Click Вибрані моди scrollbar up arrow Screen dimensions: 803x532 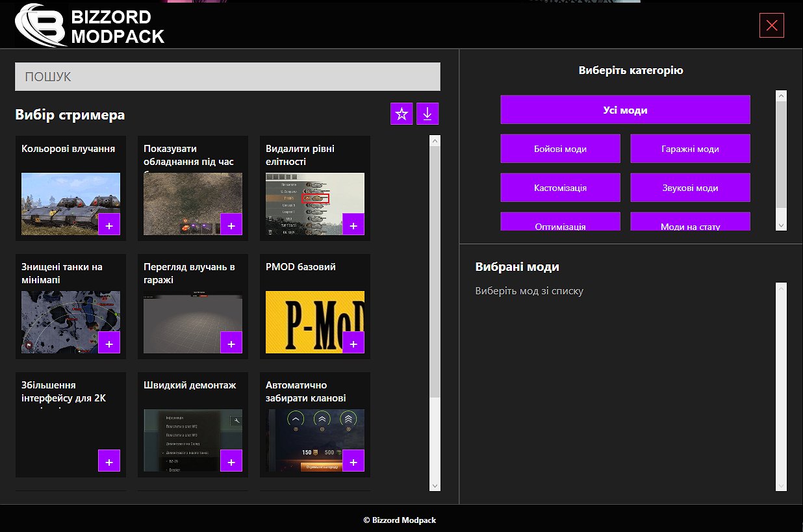[782, 288]
